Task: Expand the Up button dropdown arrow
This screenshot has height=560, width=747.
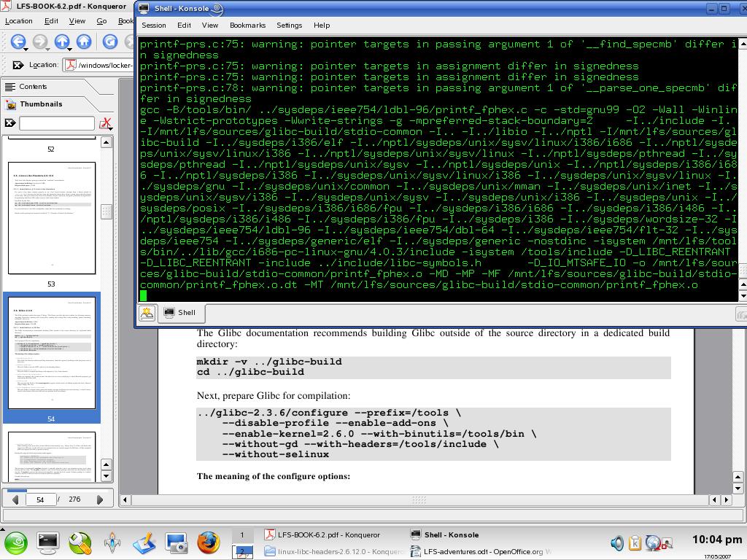Action: [70, 50]
